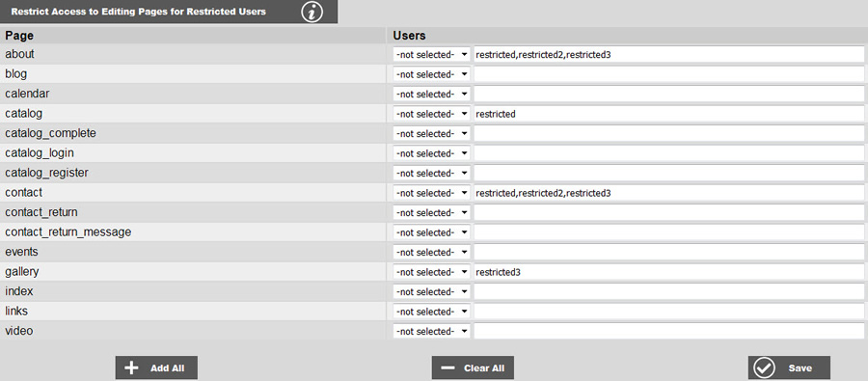This screenshot has height=381, width=868.
Task: Open the user dropdown for the index page
Action: point(432,292)
